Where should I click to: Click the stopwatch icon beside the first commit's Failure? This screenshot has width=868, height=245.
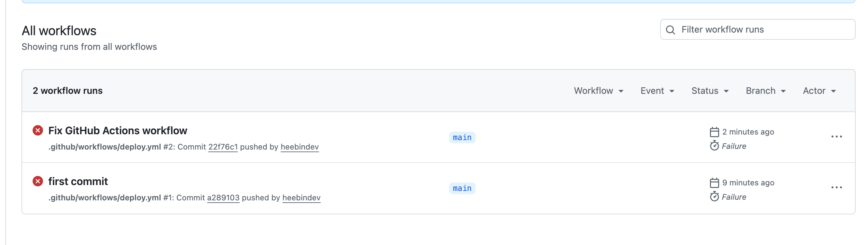714,196
